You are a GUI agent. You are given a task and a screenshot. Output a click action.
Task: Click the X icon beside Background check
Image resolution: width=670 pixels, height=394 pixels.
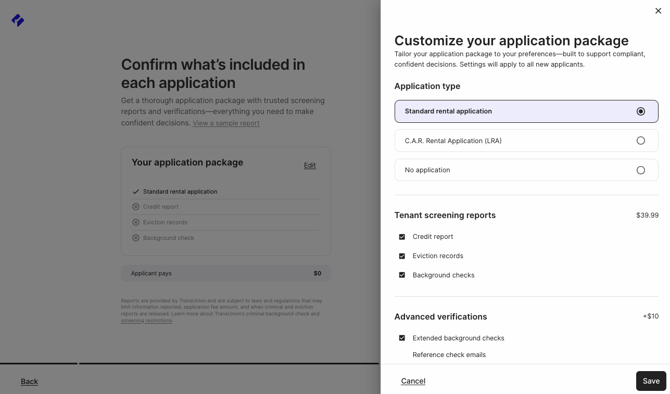click(135, 238)
